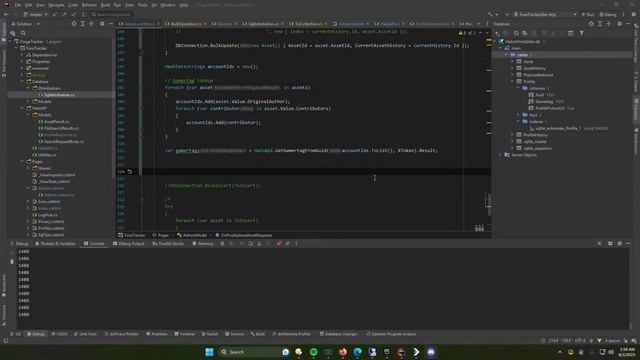Expand the sqlite_master table

point(513,142)
